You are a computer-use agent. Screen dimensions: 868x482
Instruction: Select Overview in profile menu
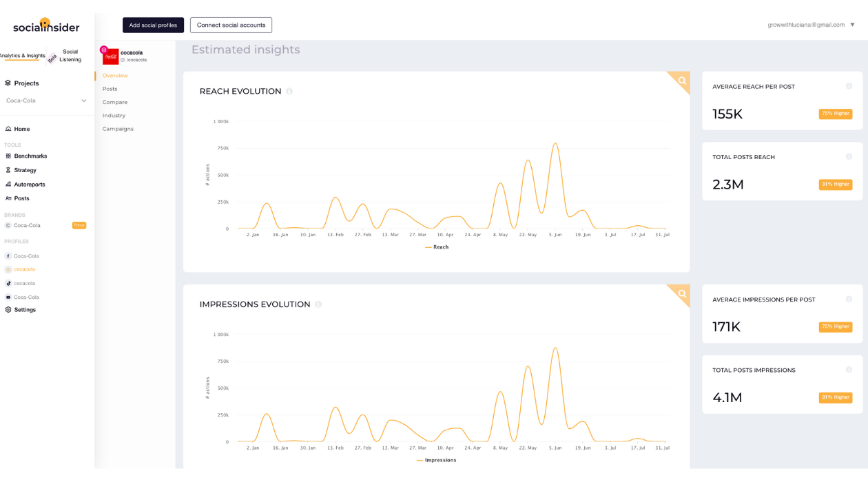115,76
